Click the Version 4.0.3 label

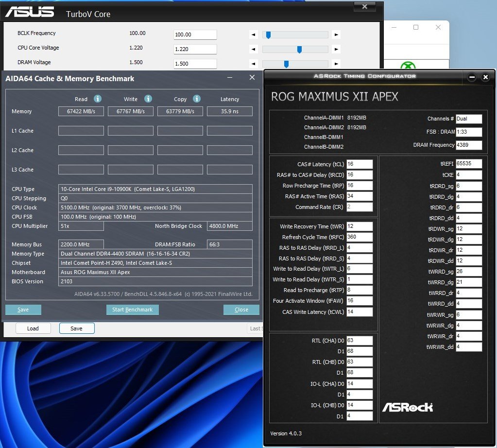pos(286,433)
